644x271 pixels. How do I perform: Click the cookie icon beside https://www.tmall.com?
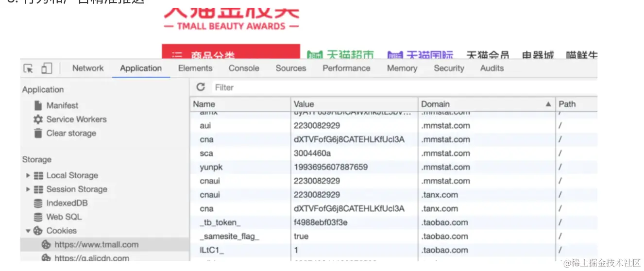pos(47,245)
